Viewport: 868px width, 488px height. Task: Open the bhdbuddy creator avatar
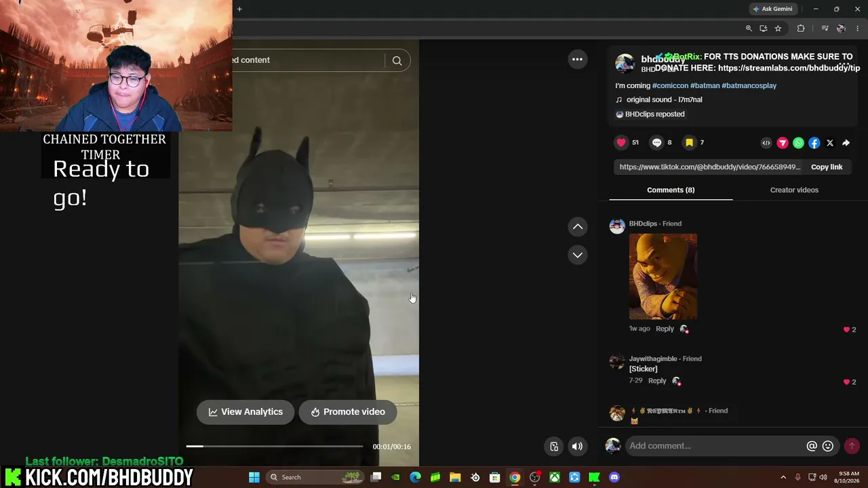click(625, 63)
